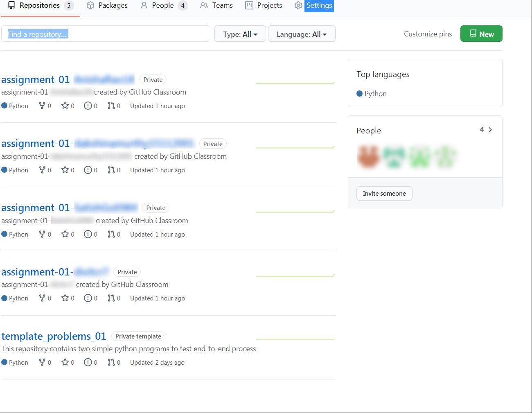
Task: Click the third green member avatar
Action: click(420, 156)
